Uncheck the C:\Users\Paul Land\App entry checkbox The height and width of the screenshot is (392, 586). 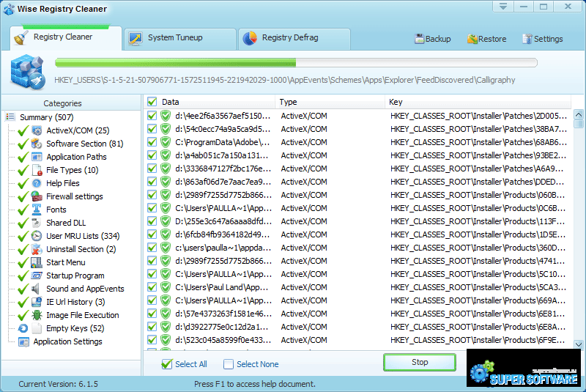tap(152, 287)
